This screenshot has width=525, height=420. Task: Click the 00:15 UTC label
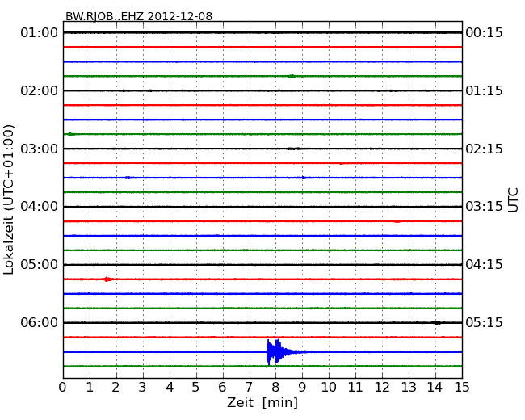tap(484, 33)
